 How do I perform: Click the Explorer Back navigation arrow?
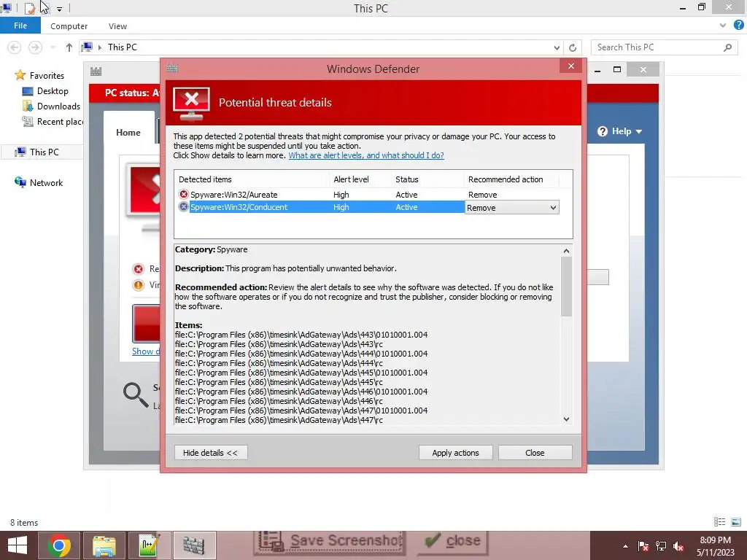tap(15, 47)
